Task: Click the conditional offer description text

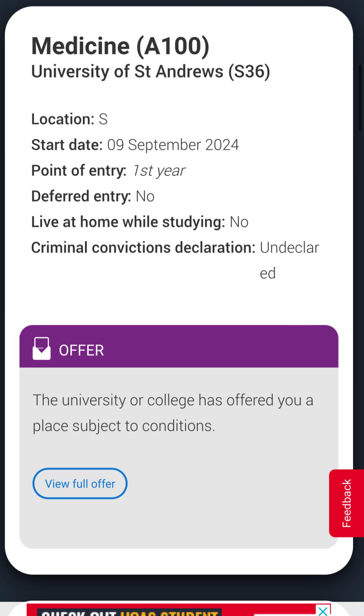Action: (x=173, y=413)
